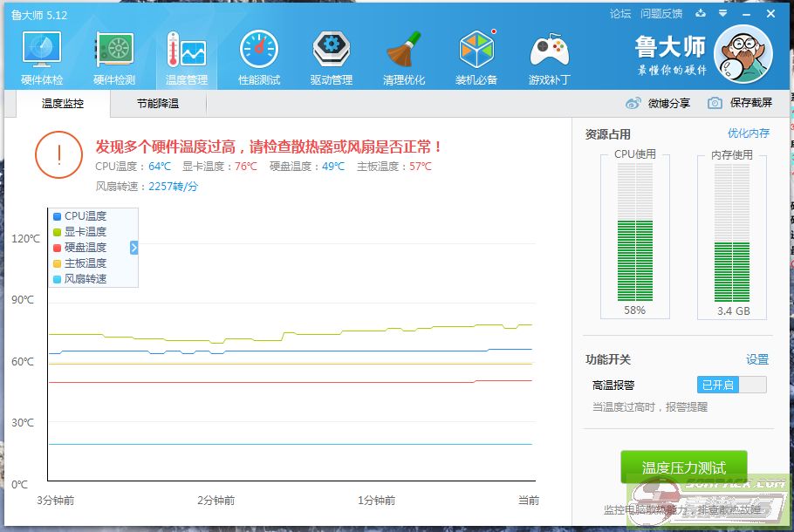Screen dimensions: 794x532
Task: Switch to 温度监控 tab
Action: tap(63, 104)
